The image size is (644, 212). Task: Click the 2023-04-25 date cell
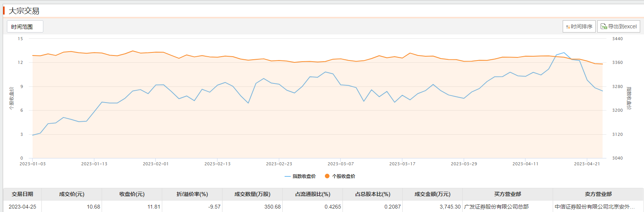22,207
